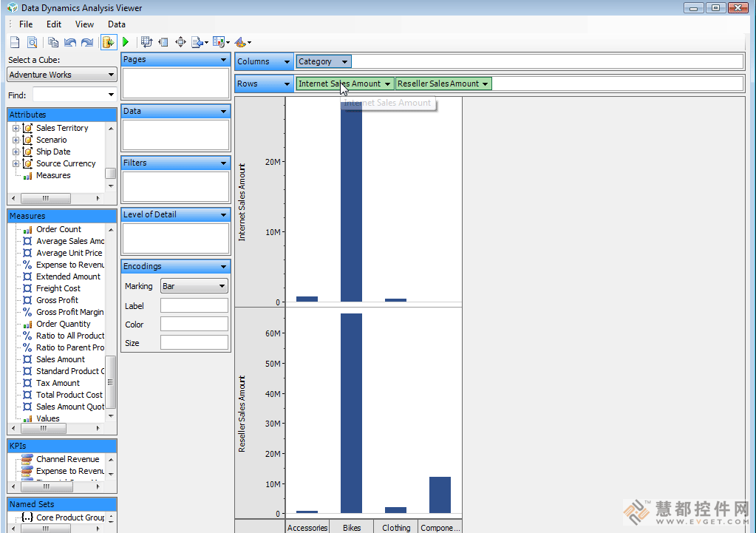Image resolution: width=756 pixels, height=533 pixels.
Task: Click the Copy toolbar icon
Action: tap(53, 42)
